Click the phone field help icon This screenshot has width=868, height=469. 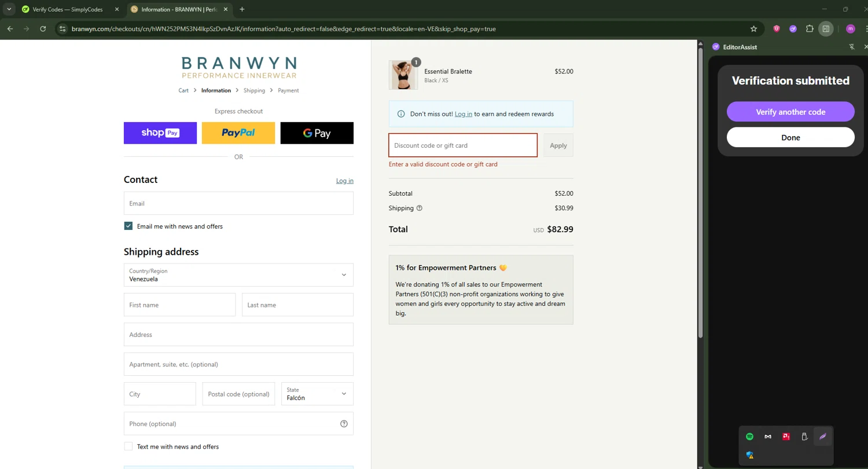click(x=344, y=424)
